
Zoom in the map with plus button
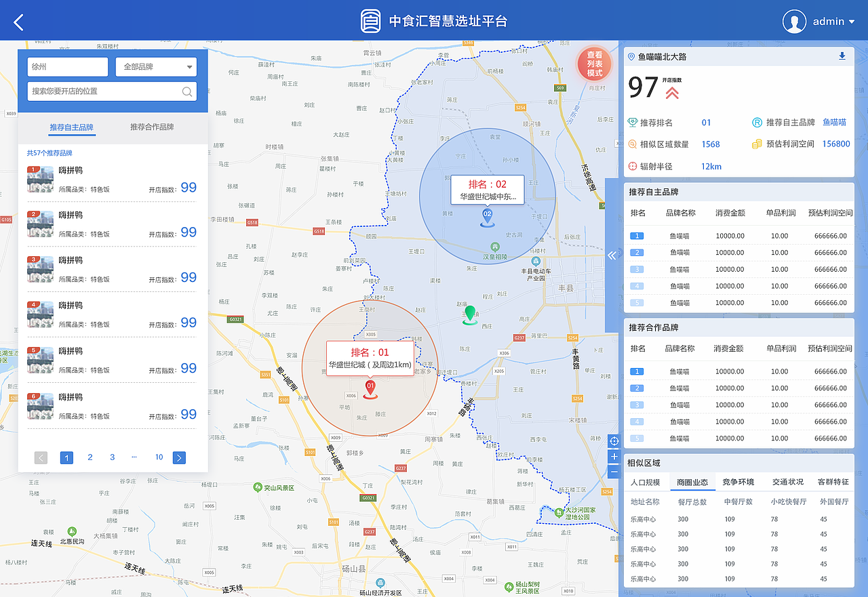tap(614, 457)
